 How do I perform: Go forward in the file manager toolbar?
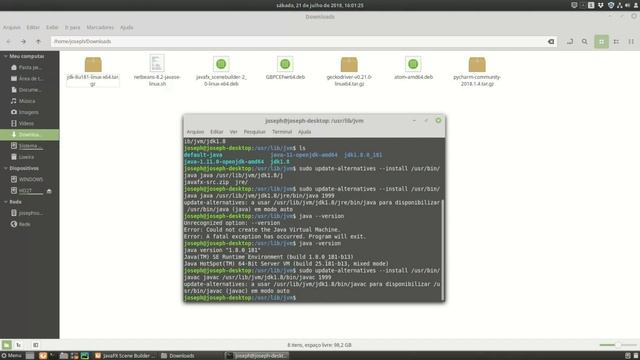pos(23,42)
